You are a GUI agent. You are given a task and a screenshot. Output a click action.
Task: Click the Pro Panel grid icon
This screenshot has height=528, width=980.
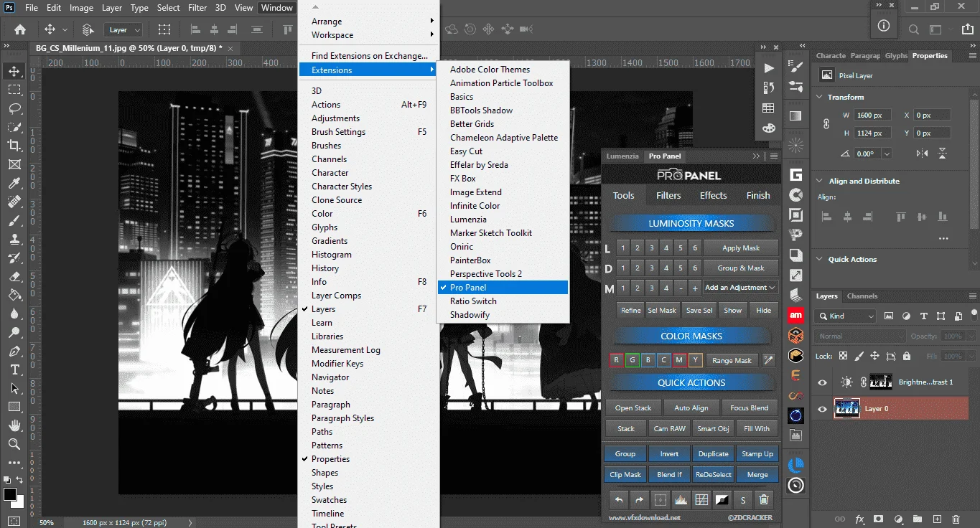click(701, 500)
